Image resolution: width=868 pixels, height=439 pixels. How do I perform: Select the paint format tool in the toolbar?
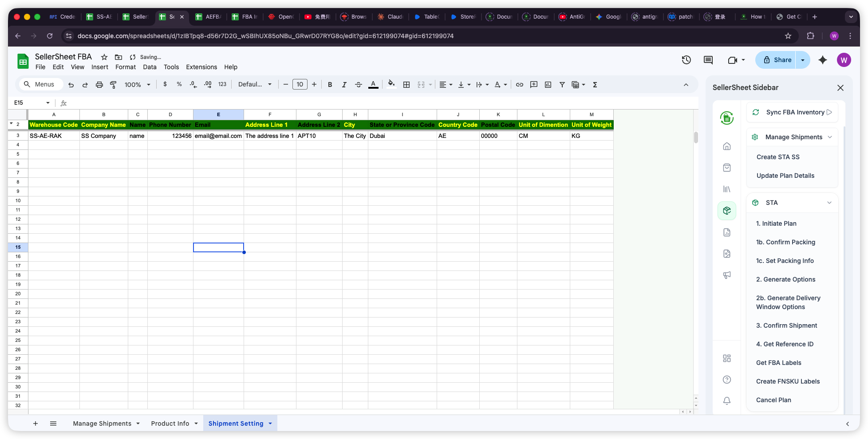tap(114, 84)
